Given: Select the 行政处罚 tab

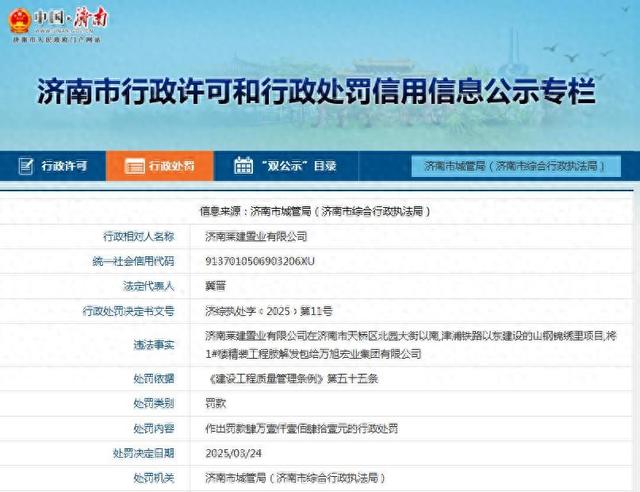Looking at the screenshot, I should [160, 166].
